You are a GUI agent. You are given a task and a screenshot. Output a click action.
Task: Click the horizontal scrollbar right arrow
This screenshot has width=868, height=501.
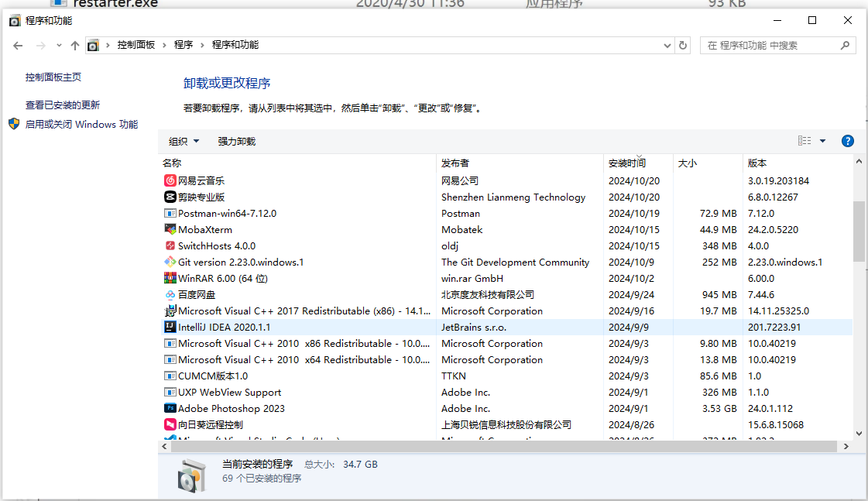[x=846, y=446]
